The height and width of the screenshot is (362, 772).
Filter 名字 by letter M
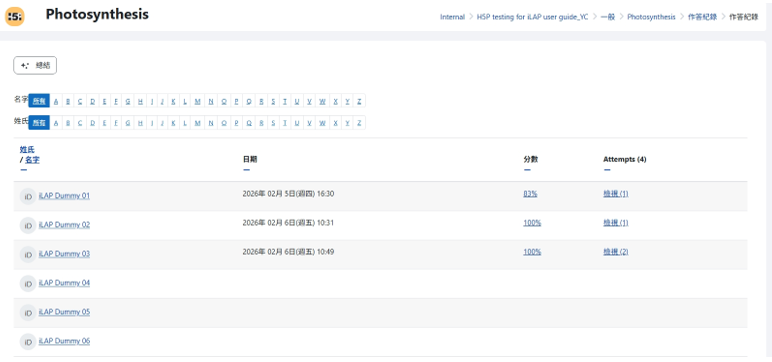[197, 101]
